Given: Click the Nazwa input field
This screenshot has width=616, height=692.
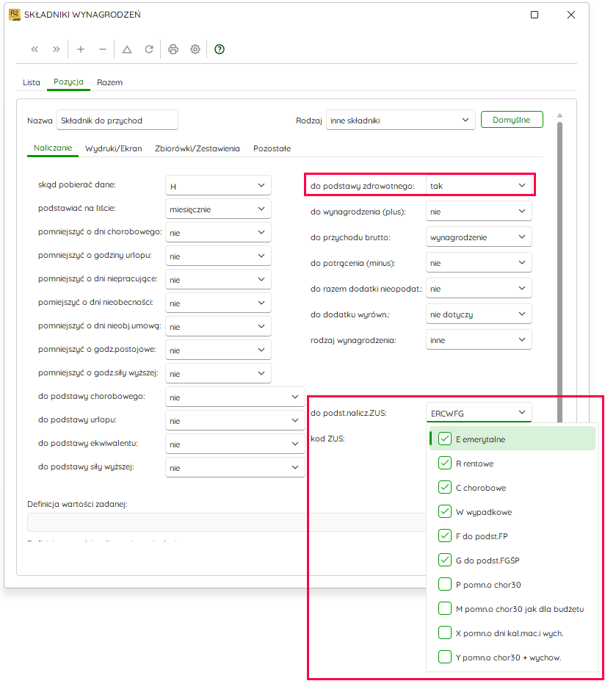Looking at the screenshot, I should pyautogui.click(x=117, y=120).
